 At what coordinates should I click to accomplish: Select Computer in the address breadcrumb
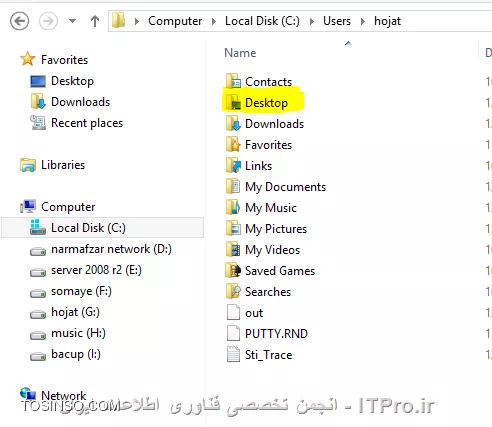point(175,21)
